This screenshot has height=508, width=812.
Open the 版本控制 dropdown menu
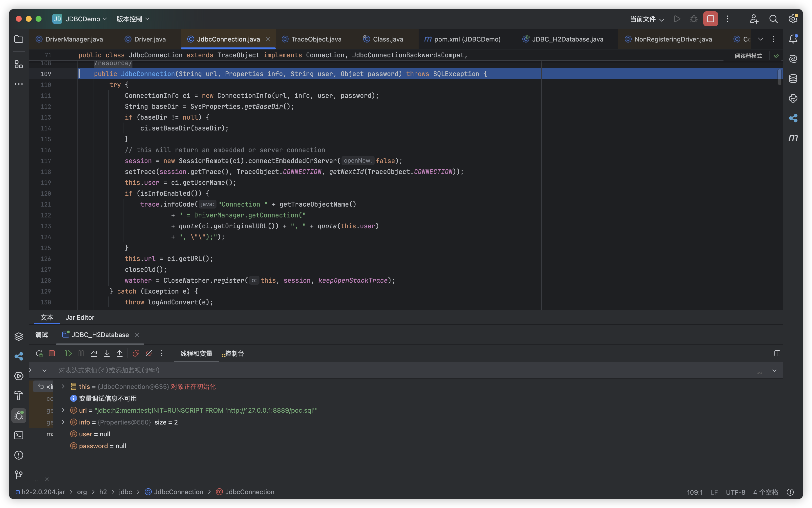click(x=133, y=19)
